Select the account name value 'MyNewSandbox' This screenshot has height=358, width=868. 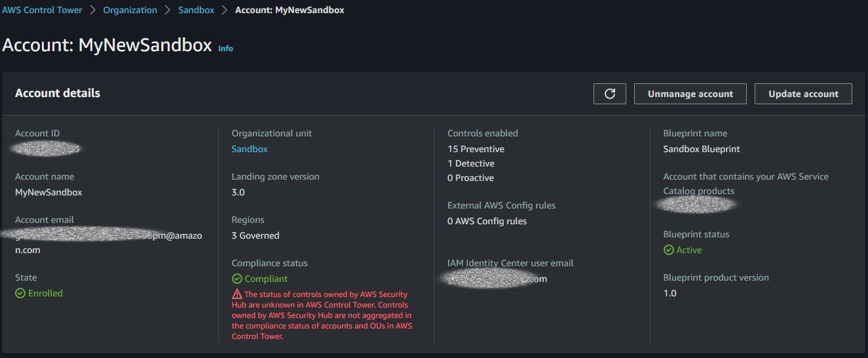pos(48,192)
